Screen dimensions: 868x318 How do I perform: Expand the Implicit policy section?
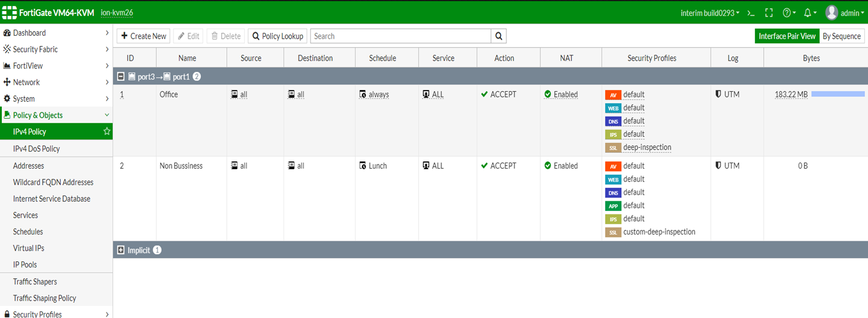tap(121, 250)
